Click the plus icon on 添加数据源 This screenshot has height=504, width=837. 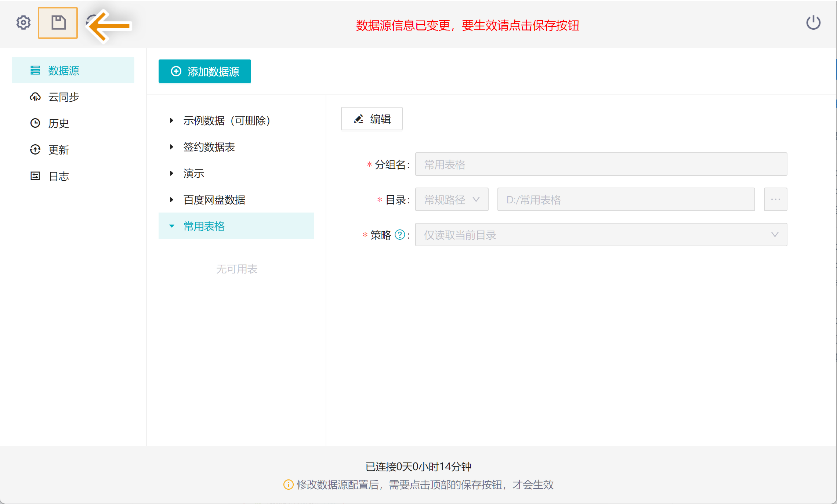[176, 71]
